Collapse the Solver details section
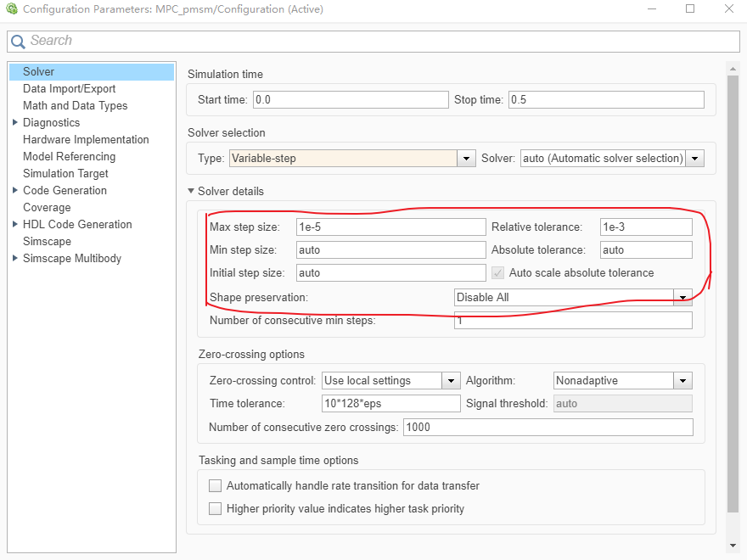The width and height of the screenshot is (747, 560). click(192, 192)
